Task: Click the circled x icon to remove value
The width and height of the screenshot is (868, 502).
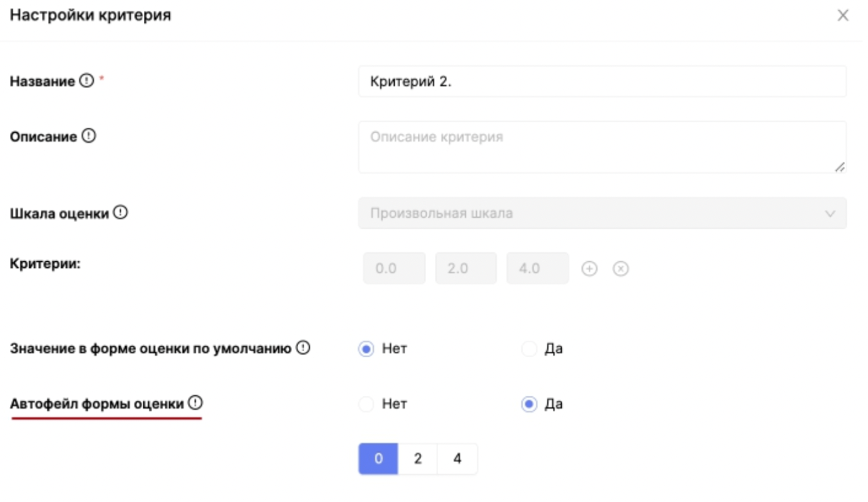Action: tap(621, 269)
